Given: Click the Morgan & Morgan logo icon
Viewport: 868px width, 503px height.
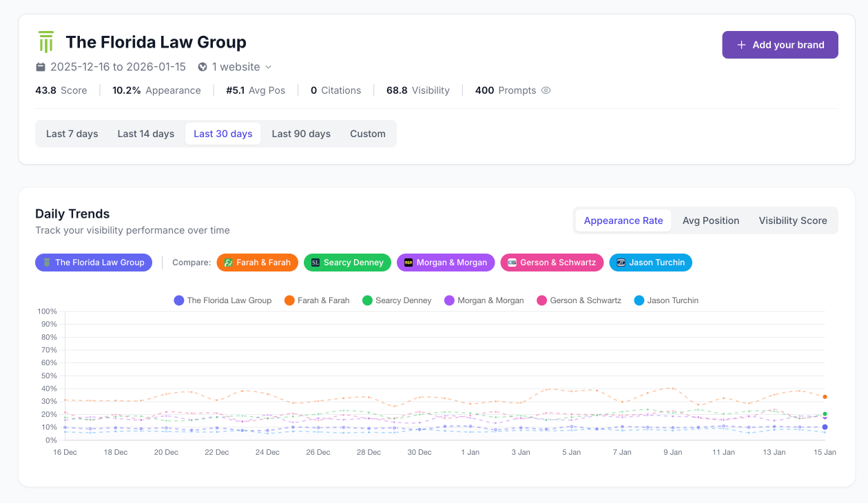Looking at the screenshot, I should (409, 263).
